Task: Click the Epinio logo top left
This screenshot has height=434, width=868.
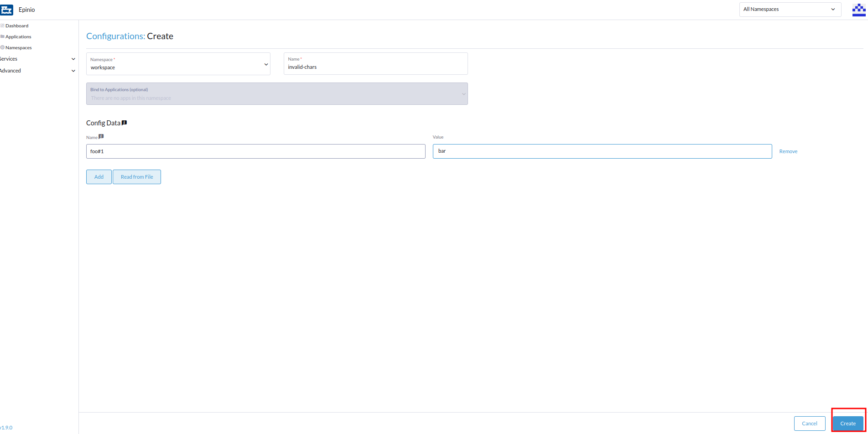Action: pyautogui.click(x=7, y=9)
